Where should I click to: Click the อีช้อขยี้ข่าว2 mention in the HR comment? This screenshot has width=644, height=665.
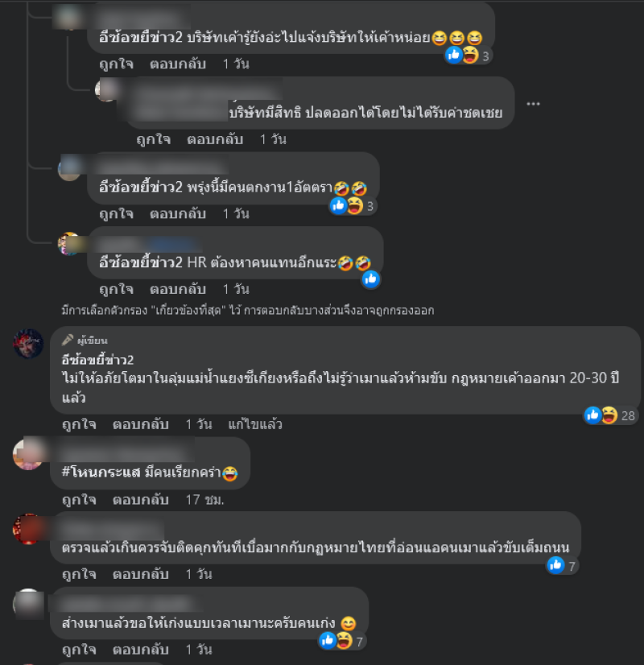point(140,262)
